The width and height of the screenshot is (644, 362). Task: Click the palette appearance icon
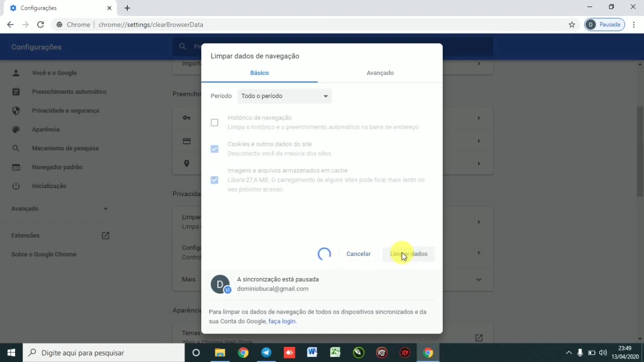pos(16,129)
